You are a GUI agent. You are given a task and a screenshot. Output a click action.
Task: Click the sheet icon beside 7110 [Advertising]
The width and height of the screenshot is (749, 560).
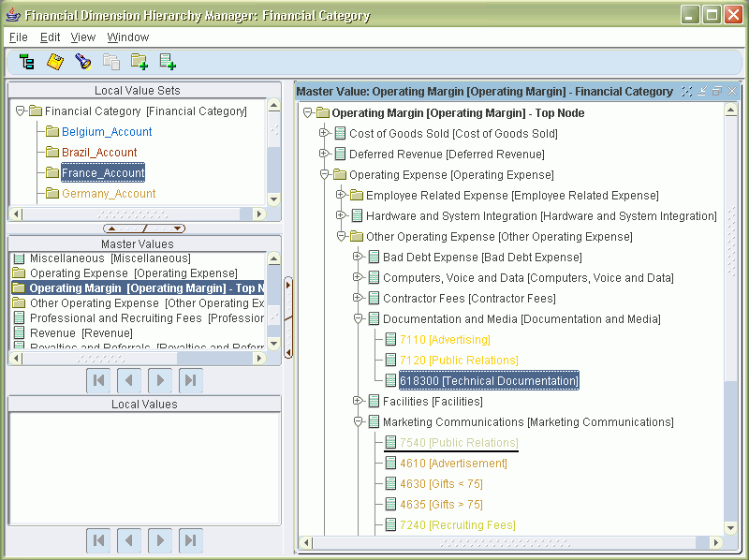click(390, 339)
